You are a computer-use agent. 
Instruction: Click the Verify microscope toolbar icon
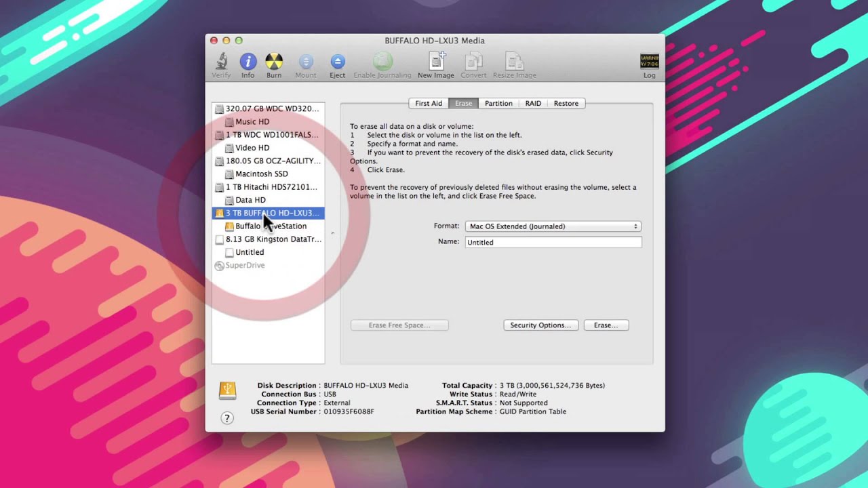point(221,62)
